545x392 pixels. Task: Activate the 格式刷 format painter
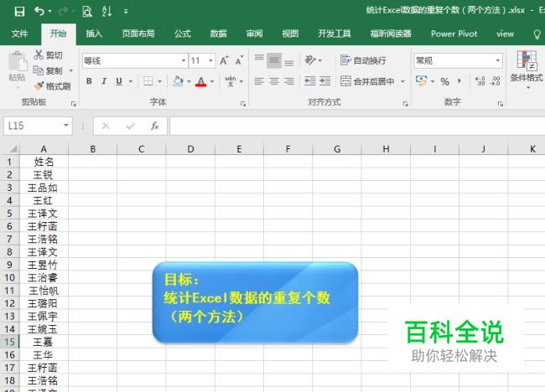point(52,86)
